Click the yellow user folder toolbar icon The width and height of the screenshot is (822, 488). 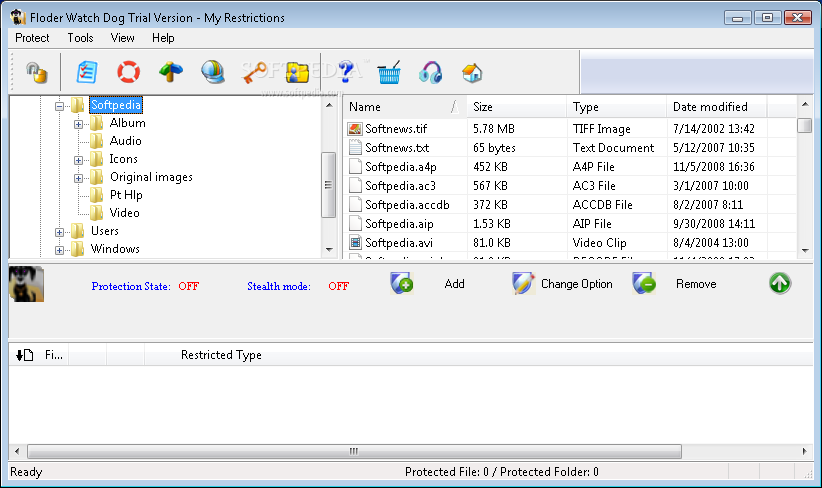coord(297,72)
